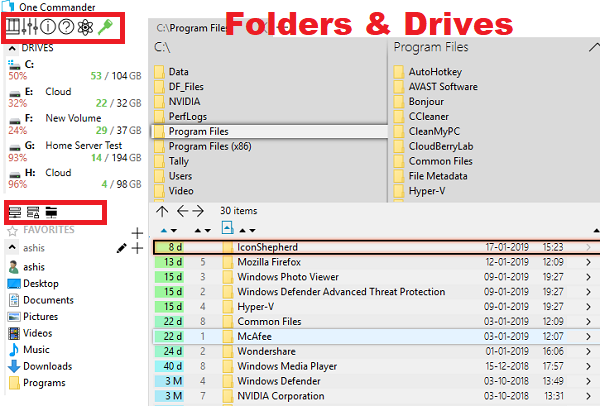Open the F: New Volume drive

(75, 124)
